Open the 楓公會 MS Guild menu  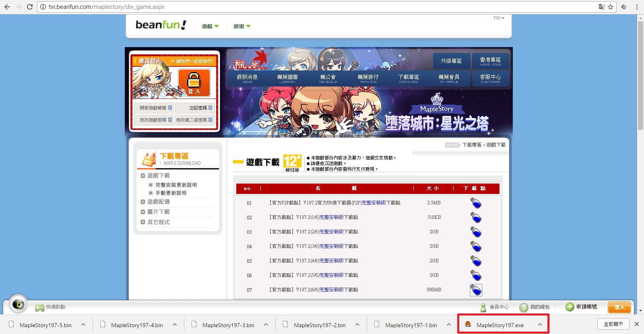pyautogui.click(x=328, y=78)
